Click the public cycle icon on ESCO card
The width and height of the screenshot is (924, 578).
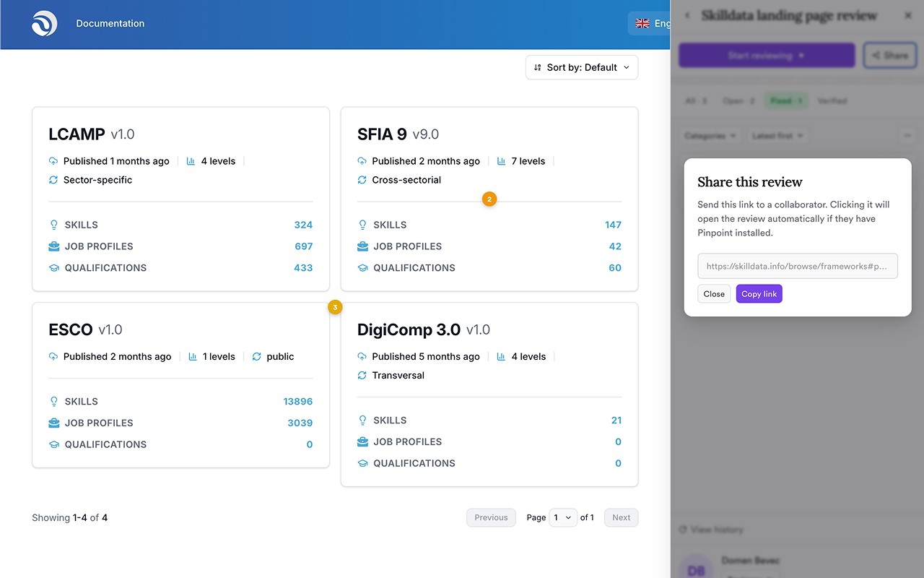[256, 356]
